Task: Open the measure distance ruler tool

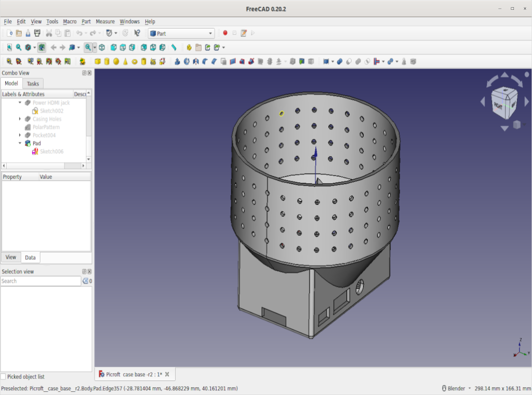Action: (x=174, y=47)
